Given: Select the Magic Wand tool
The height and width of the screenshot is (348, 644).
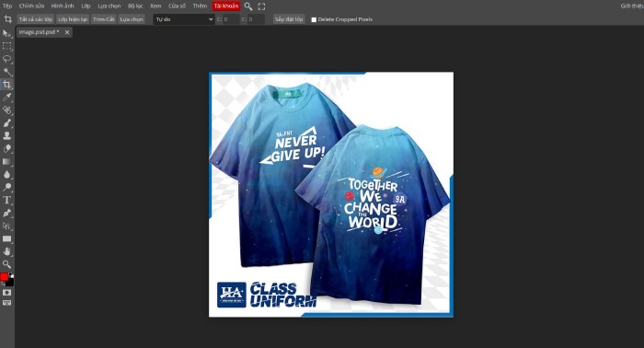Looking at the screenshot, I should click(7, 72).
